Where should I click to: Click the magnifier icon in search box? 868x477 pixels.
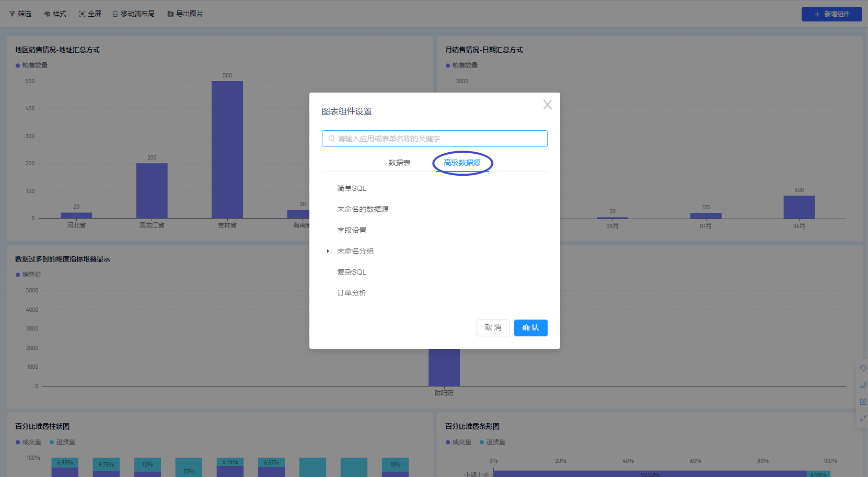click(331, 139)
